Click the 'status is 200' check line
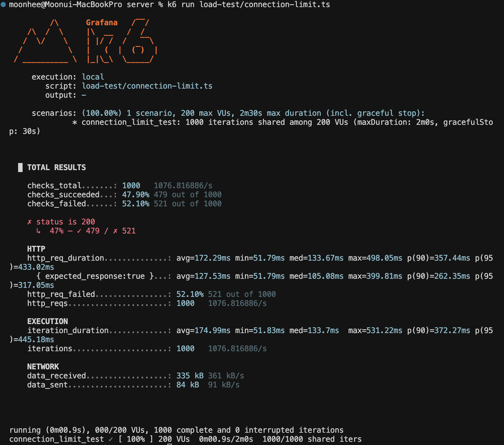The height and width of the screenshot is (445, 504). [61, 222]
